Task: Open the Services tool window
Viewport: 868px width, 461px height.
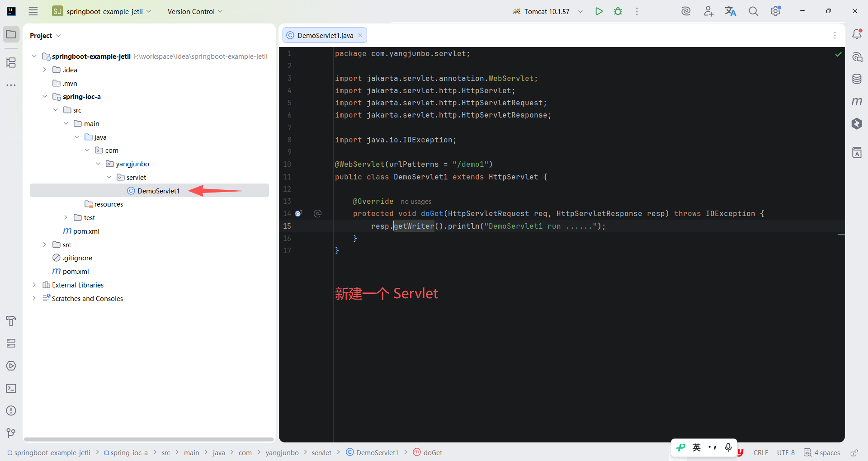Action: pos(11,343)
